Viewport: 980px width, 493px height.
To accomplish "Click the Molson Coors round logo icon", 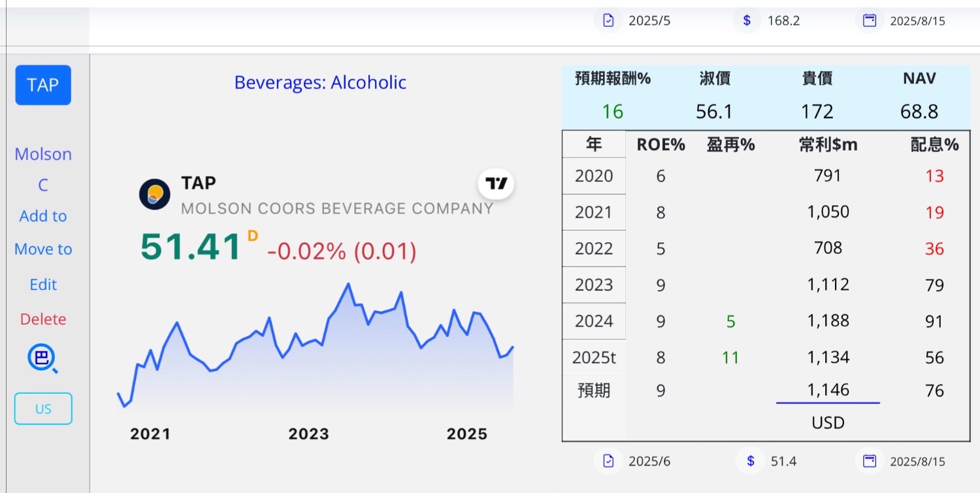I will [x=155, y=195].
